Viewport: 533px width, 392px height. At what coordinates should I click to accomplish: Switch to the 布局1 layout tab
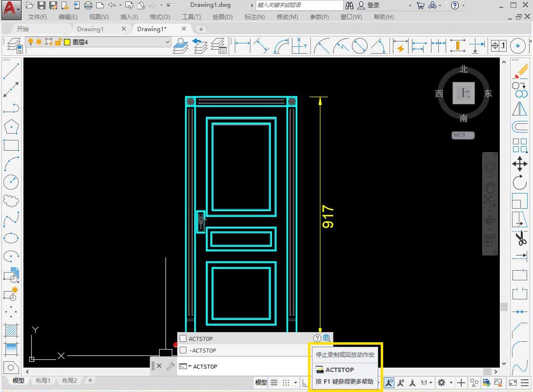click(x=43, y=381)
